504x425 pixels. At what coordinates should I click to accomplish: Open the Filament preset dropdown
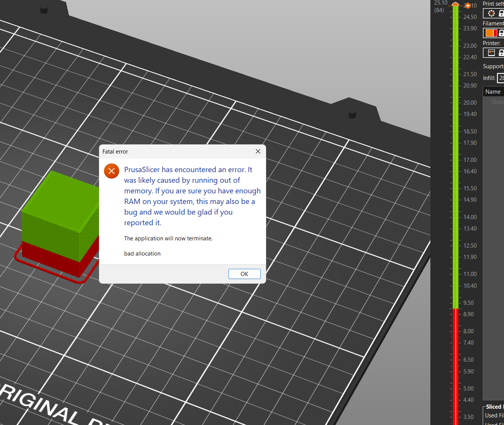click(497, 33)
